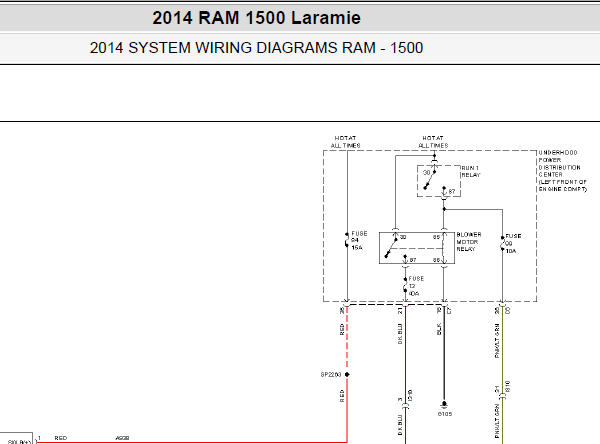Click the 'FUSE 94 15A' label
Image resolution: width=600 pixels, height=444 pixels.
(x=359, y=240)
